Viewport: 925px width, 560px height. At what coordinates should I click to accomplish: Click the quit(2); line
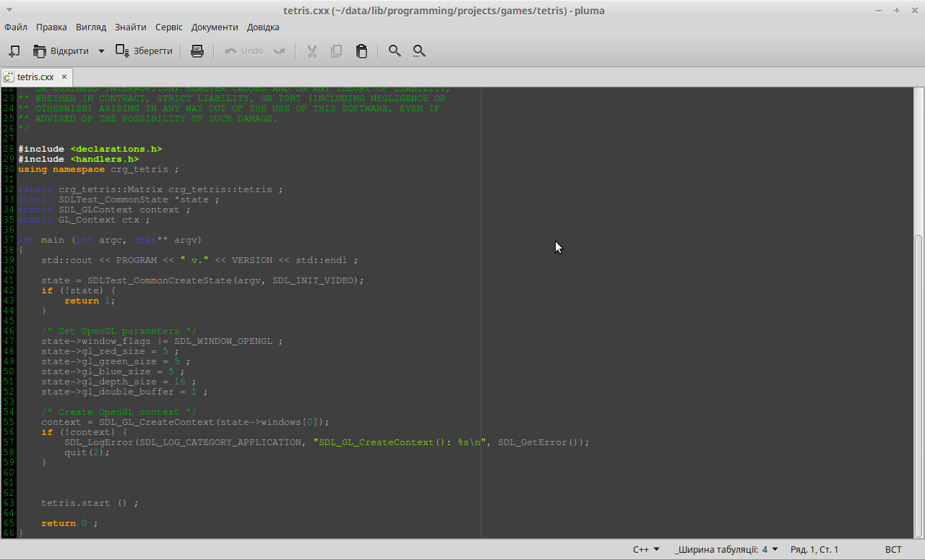coord(87,452)
